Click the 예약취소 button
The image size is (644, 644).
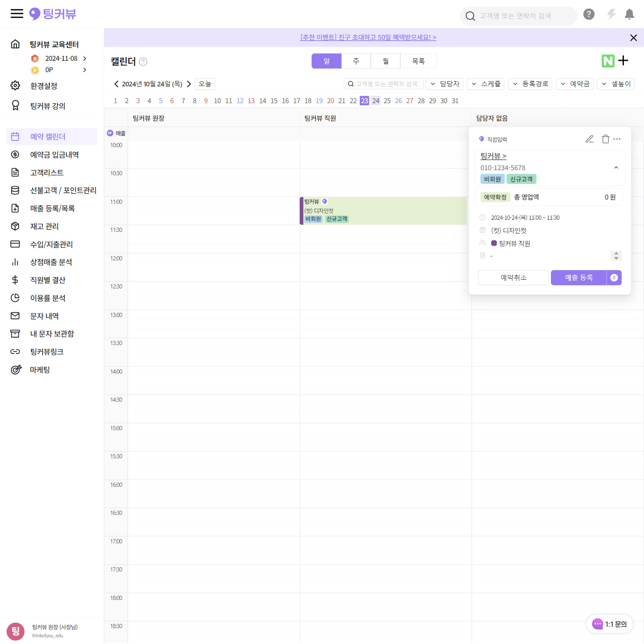pyautogui.click(x=514, y=278)
